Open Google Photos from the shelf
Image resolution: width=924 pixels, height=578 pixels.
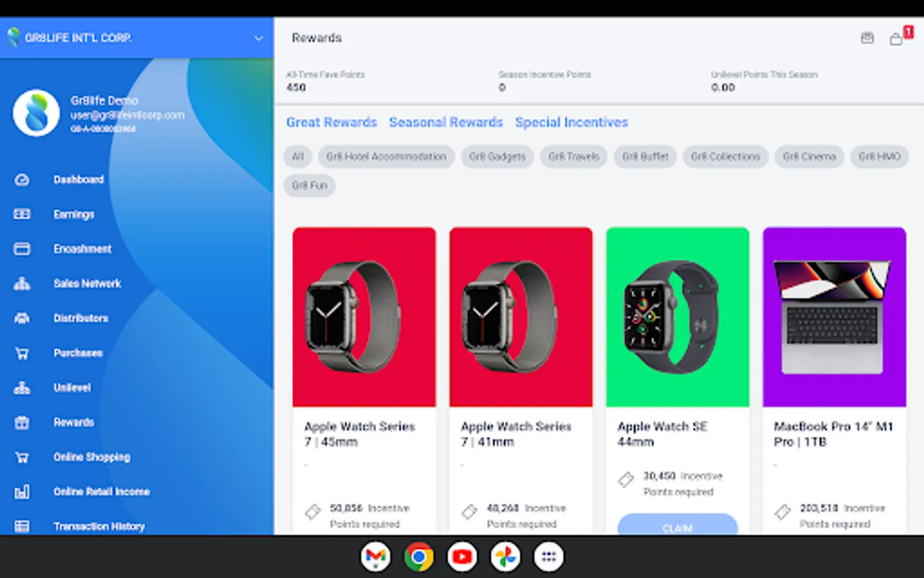[505, 557]
